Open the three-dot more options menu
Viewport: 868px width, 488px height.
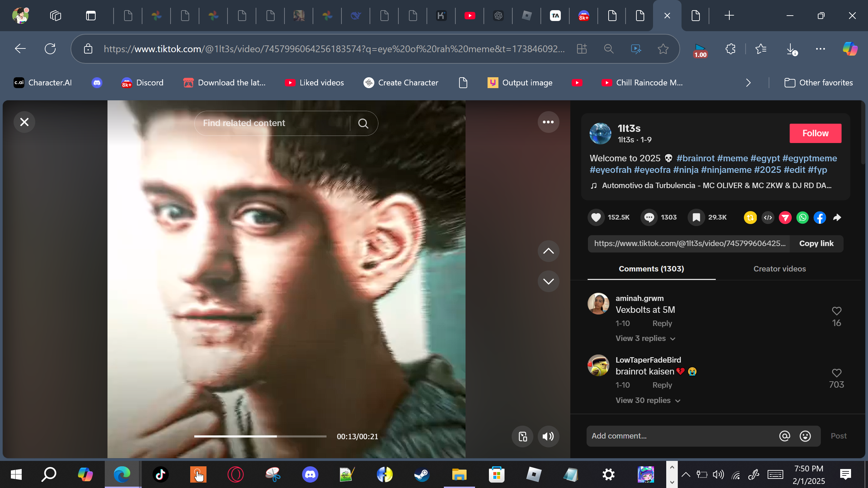(548, 122)
